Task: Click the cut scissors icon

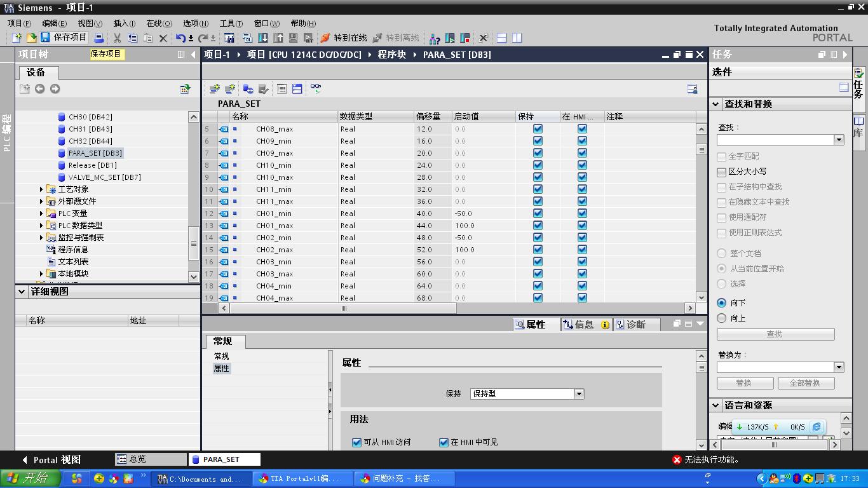Action: pos(117,38)
